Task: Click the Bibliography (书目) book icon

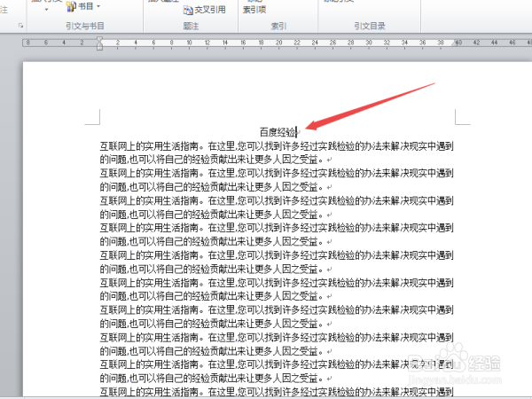Action: tap(71, 6)
